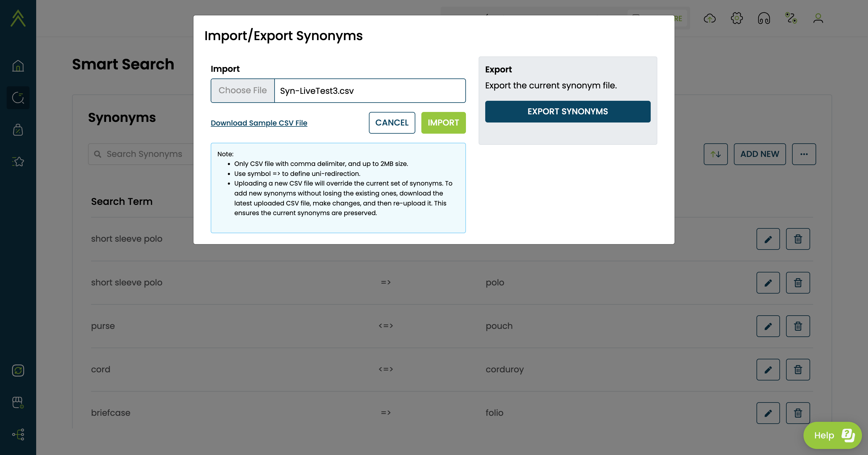Open settings gear in header
This screenshot has width=868, height=455.
(737, 18)
